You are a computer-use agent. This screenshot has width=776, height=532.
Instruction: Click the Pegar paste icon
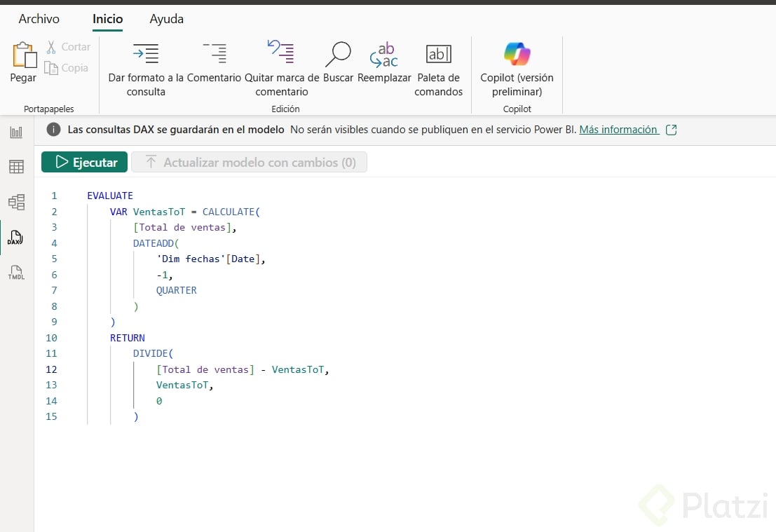[23, 56]
